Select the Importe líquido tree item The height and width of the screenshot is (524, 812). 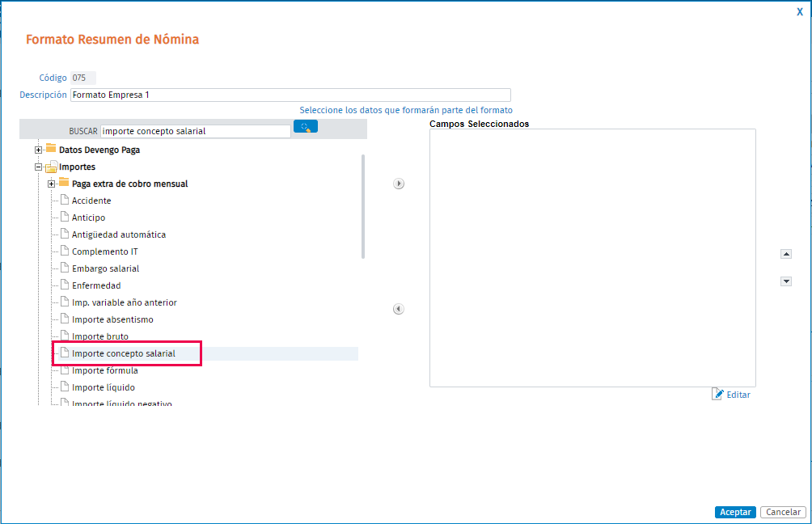coord(103,387)
